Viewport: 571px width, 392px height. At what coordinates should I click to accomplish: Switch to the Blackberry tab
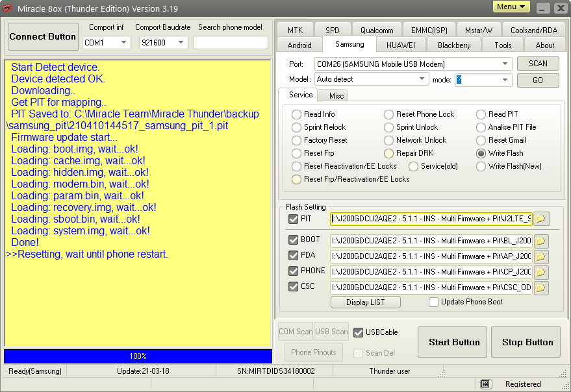[454, 45]
